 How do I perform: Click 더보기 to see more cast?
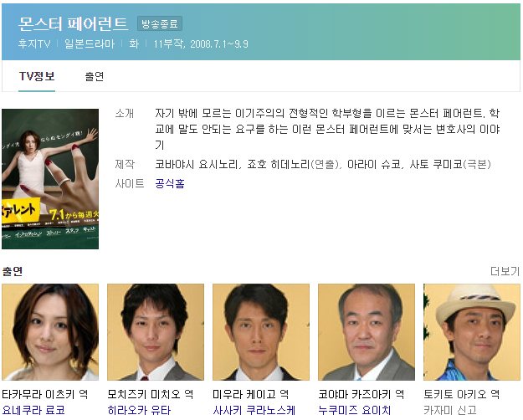click(505, 271)
